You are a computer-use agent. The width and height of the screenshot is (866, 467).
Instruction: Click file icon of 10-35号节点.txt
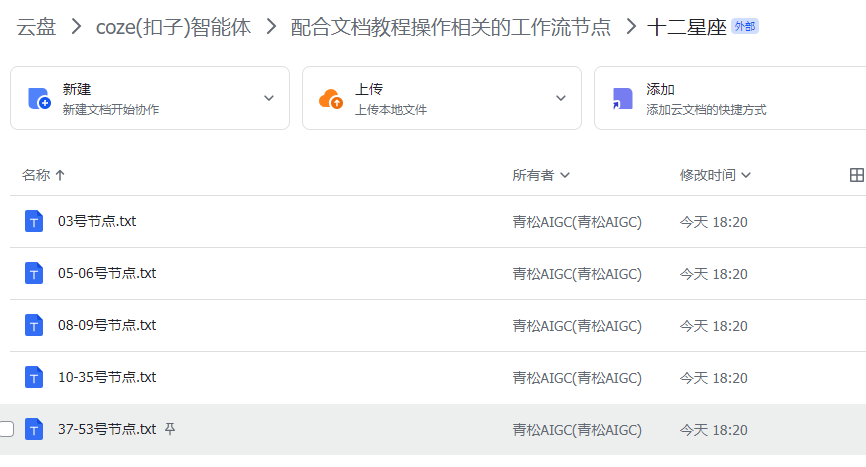click(x=34, y=377)
